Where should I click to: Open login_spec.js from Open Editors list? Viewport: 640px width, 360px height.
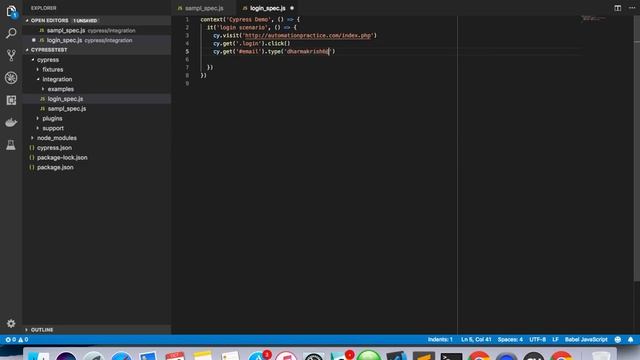pos(97,40)
